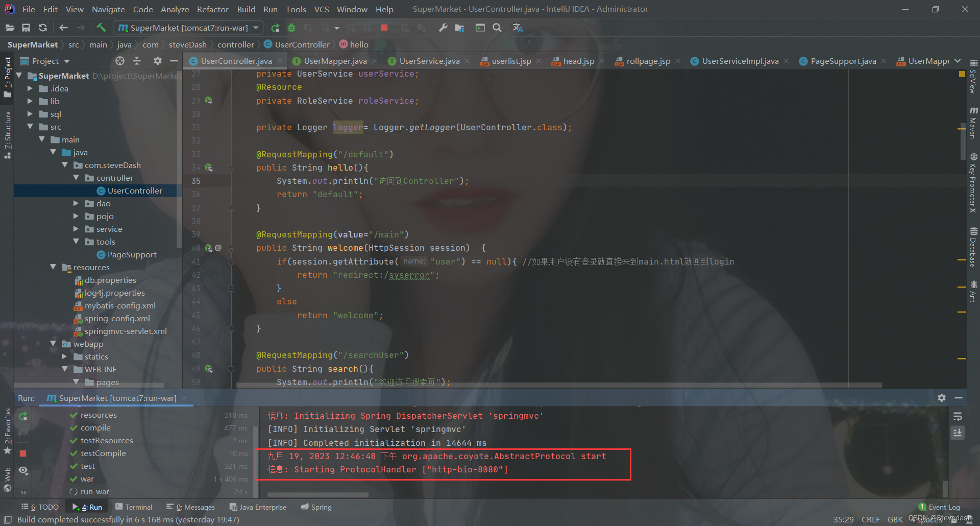Toggle the tool window quick-access icon in status bar

(x=8, y=520)
